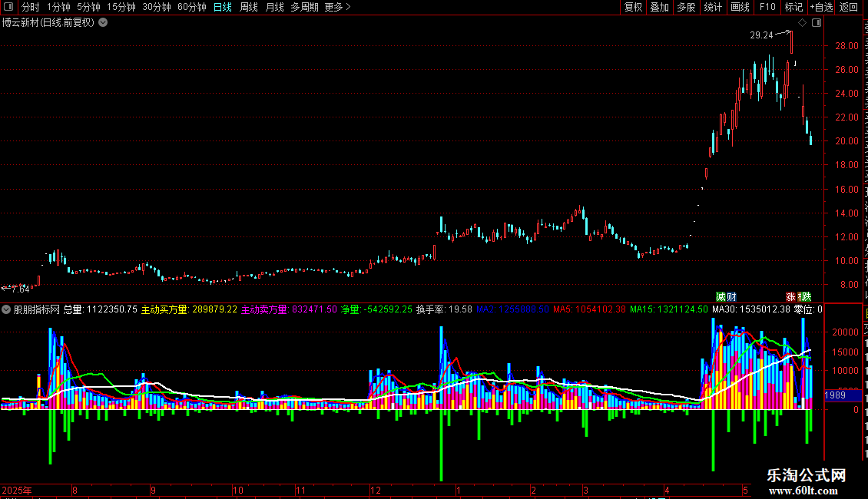Select the 15分钟 period tab
Screen dimensions: 868x499
tap(121, 7)
